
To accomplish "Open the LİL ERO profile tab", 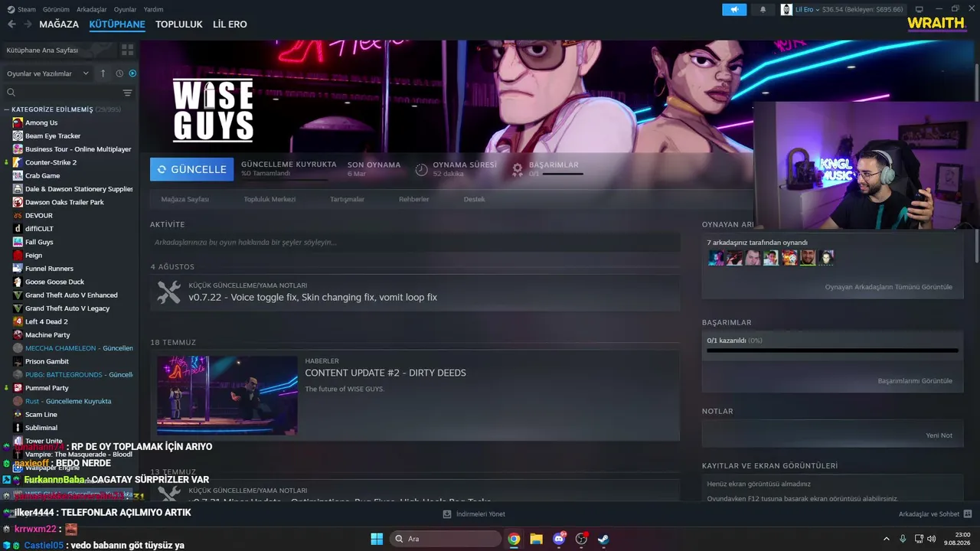I will [x=230, y=24].
